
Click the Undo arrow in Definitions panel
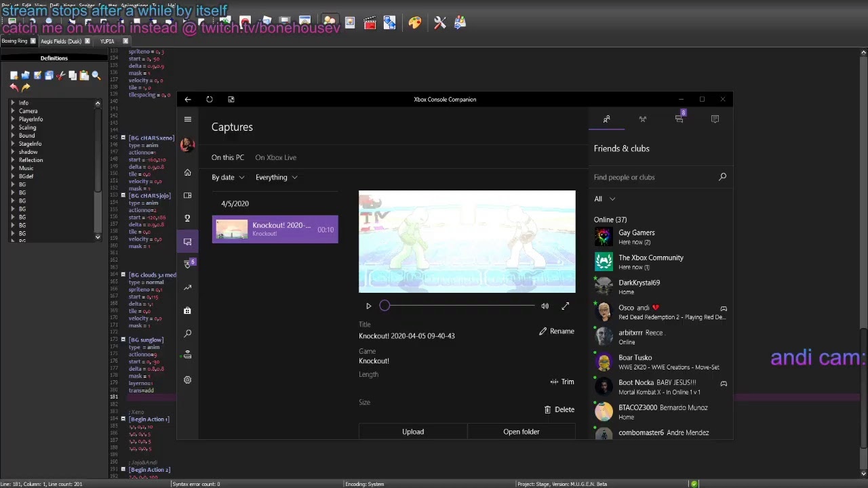(14, 87)
